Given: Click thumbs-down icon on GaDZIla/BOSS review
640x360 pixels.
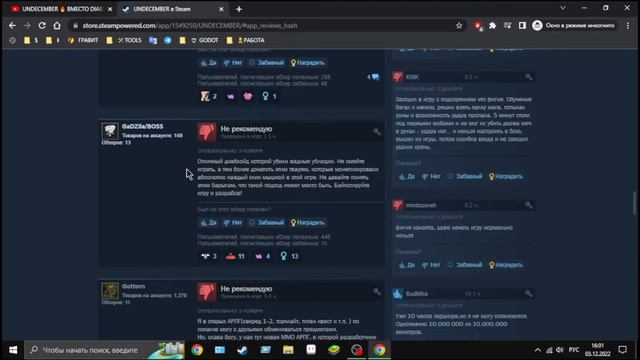Looking at the screenshot, I should tap(207, 132).
